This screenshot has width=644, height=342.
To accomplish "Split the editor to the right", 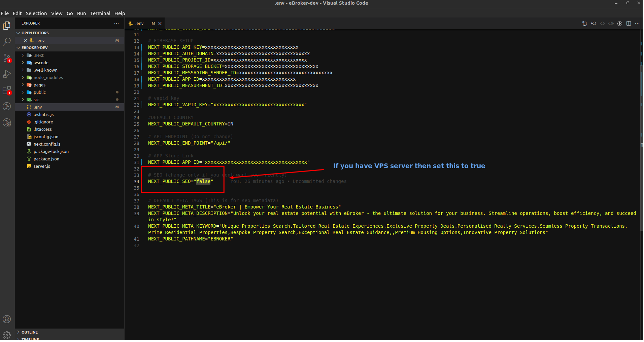I will click(629, 24).
